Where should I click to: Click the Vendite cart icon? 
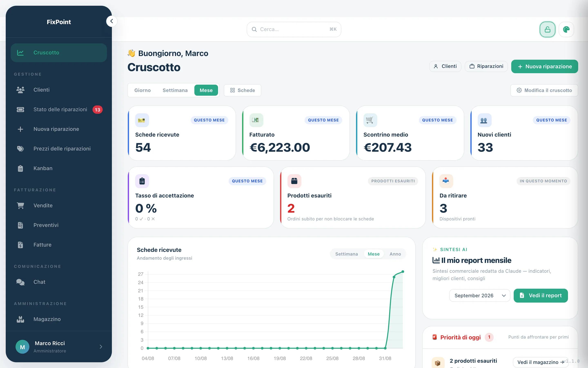20,206
